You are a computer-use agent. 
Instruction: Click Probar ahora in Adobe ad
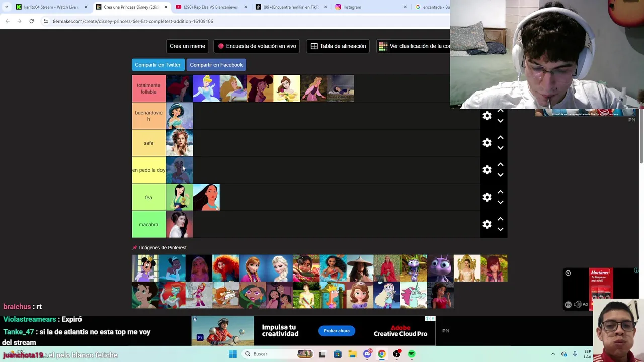point(337,331)
